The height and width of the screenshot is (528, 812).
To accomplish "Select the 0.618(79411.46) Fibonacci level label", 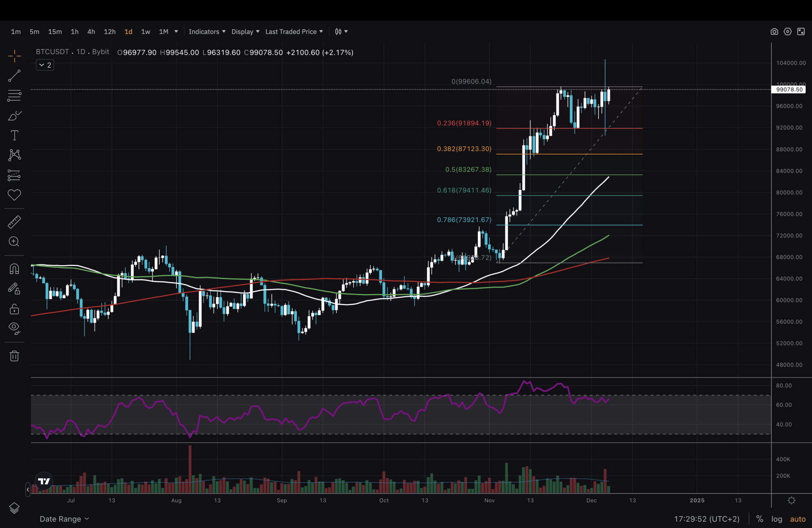I will [464, 190].
